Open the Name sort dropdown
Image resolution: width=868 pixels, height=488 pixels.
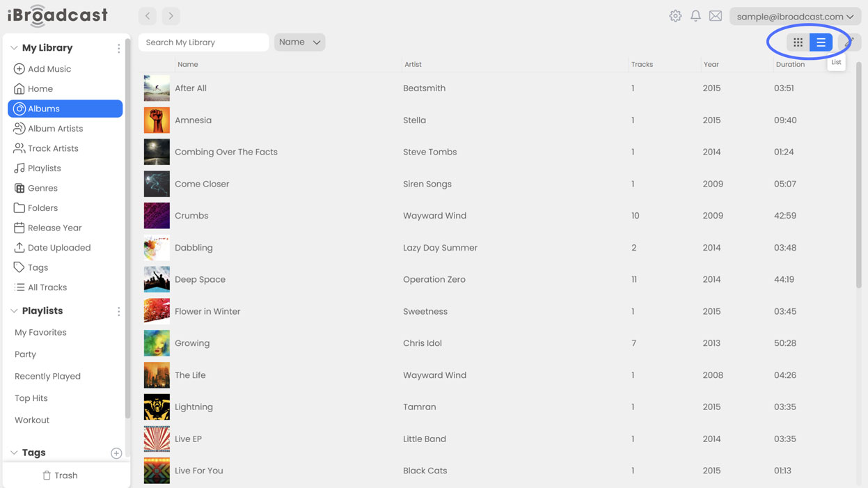pos(299,42)
